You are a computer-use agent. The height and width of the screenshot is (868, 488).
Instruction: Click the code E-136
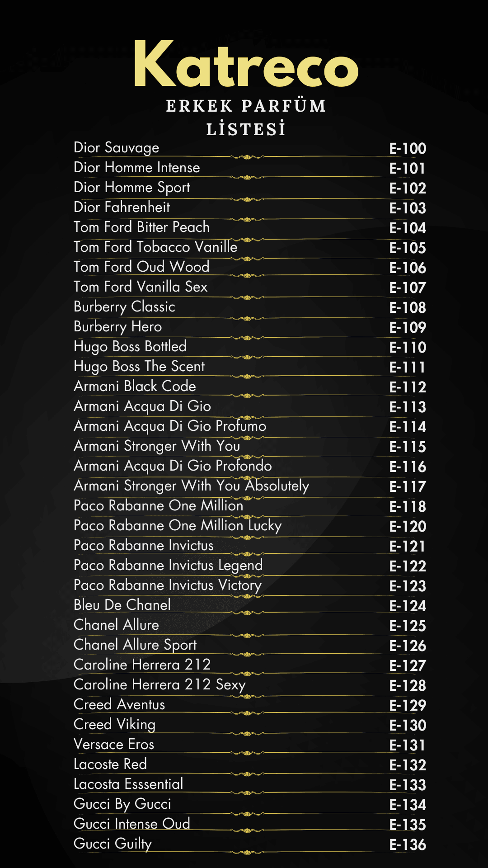[x=408, y=845]
